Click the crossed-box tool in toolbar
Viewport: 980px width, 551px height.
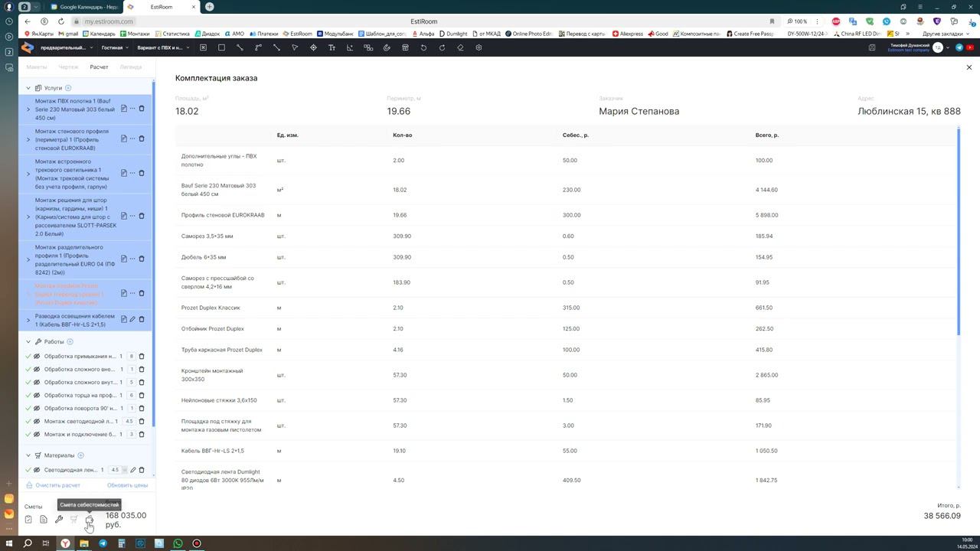[x=203, y=47]
